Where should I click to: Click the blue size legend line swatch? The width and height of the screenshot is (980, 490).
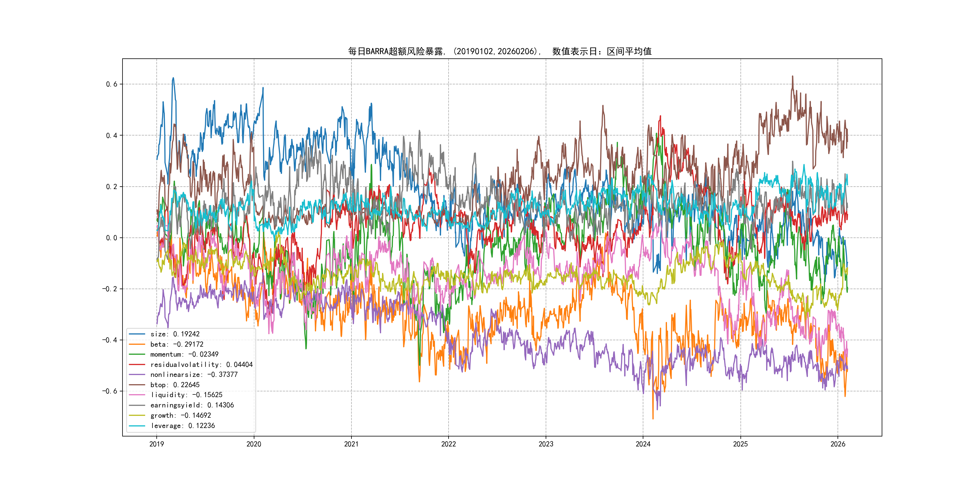click(137, 334)
